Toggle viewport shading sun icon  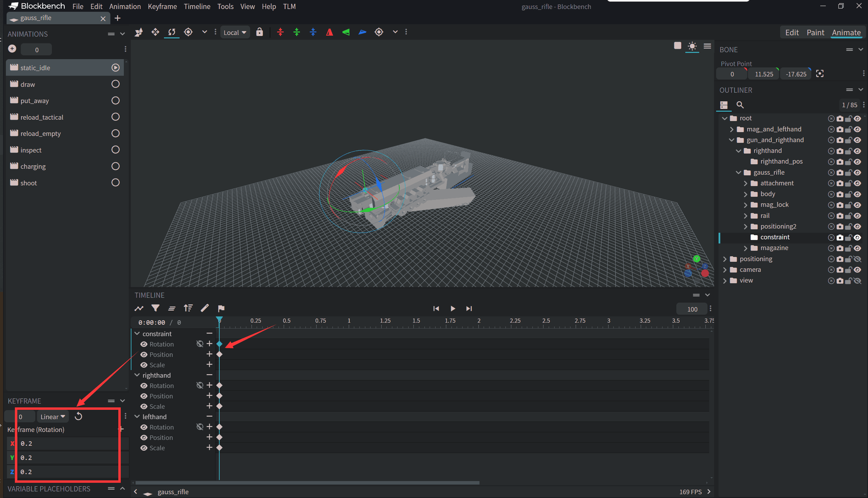tap(692, 46)
